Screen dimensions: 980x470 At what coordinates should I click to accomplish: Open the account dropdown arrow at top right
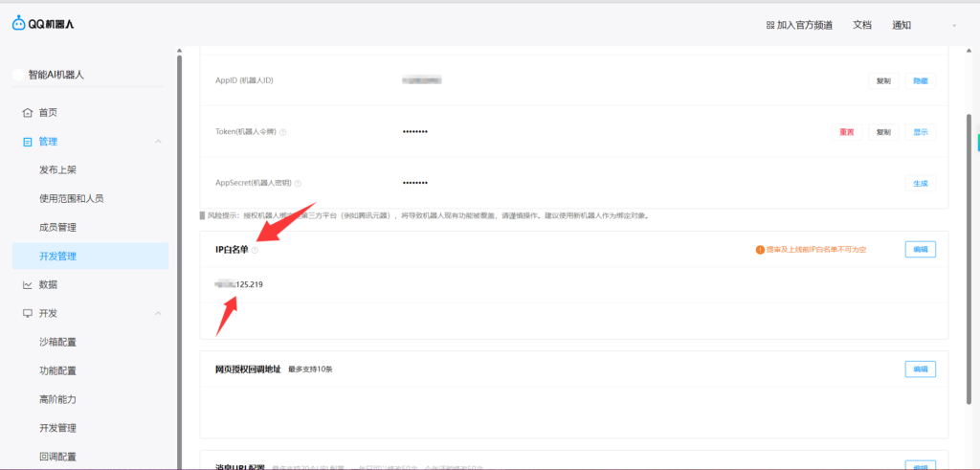[x=953, y=26]
